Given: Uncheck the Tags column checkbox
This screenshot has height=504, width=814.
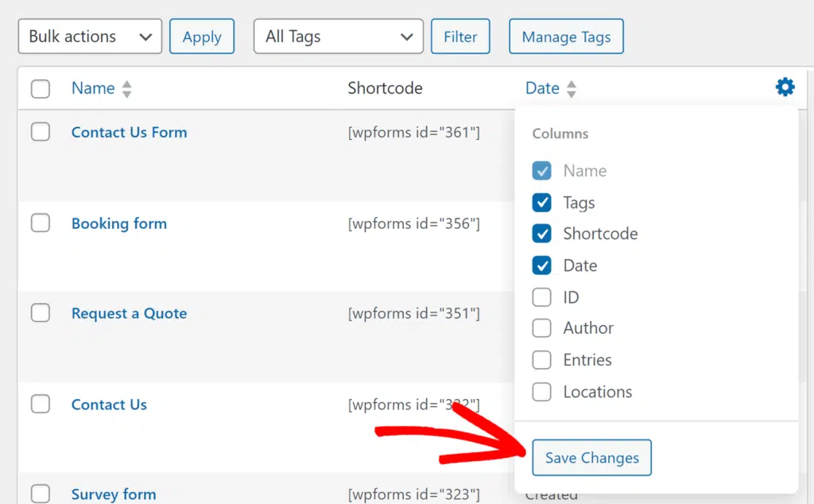Looking at the screenshot, I should [542, 203].
